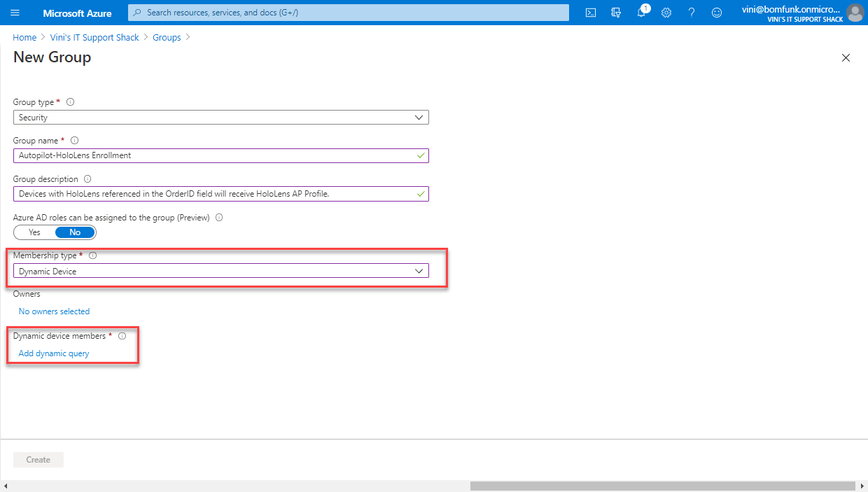Open the notifications bell
This screenshot has height=492, width=868.
(641, 13)
